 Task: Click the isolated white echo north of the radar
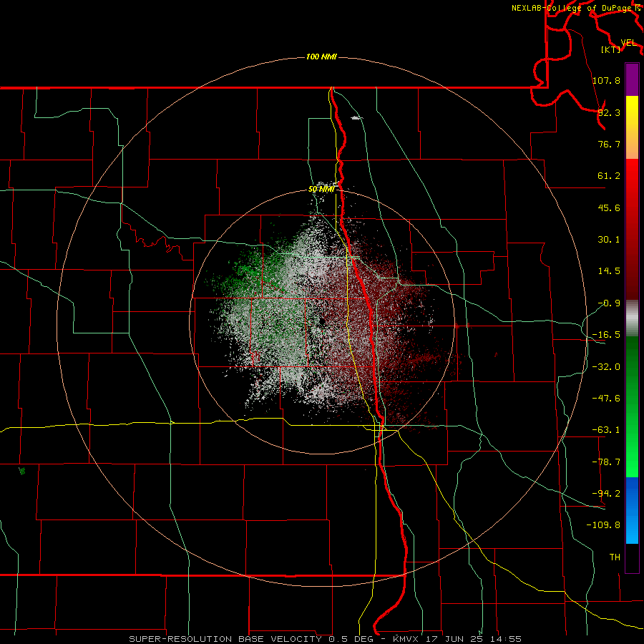pyautogui.click(x=357, y=118)
